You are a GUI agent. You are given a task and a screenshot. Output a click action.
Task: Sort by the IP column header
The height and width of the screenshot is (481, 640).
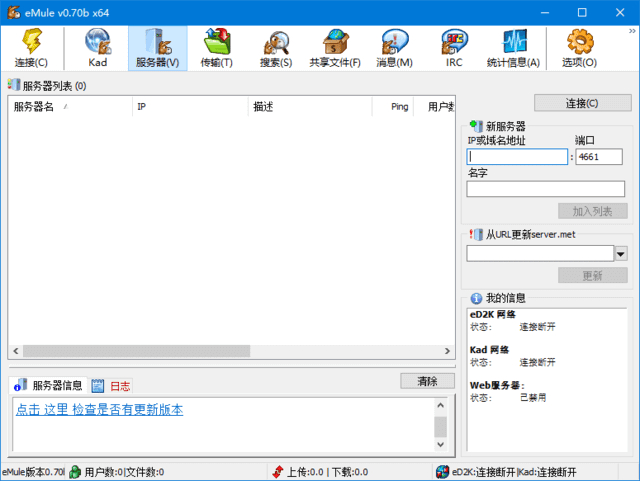click(190, 107)
